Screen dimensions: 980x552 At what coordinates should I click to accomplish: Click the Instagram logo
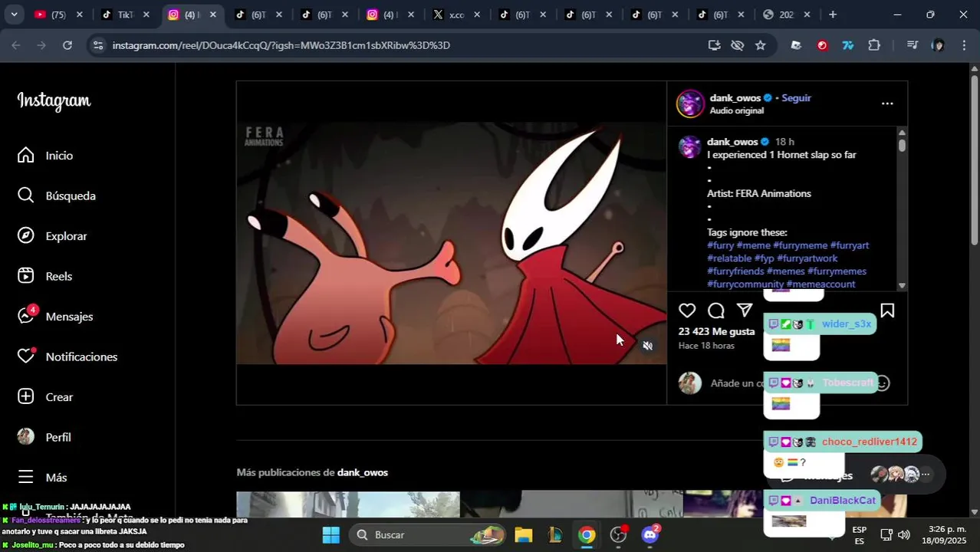(54, 100)
